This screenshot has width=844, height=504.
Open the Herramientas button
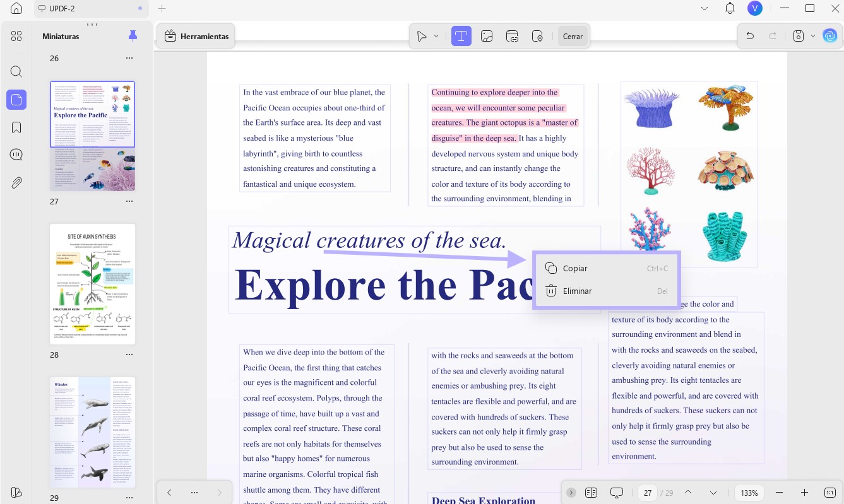[196, 36]
